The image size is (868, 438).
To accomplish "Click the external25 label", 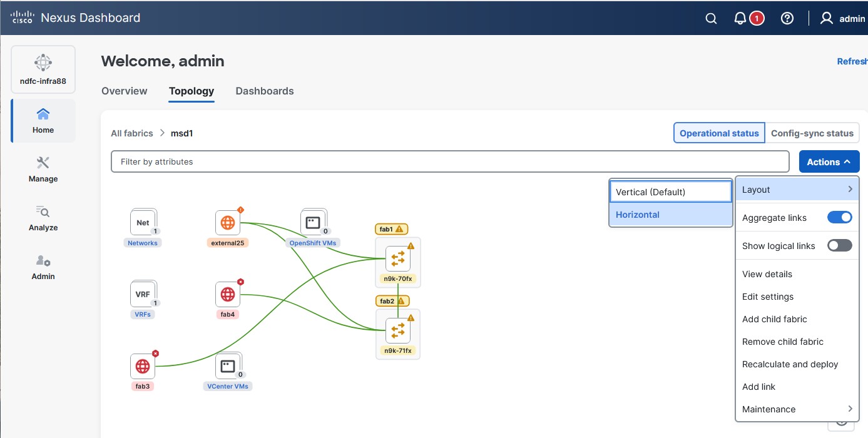I will click(x=228, y=243).
